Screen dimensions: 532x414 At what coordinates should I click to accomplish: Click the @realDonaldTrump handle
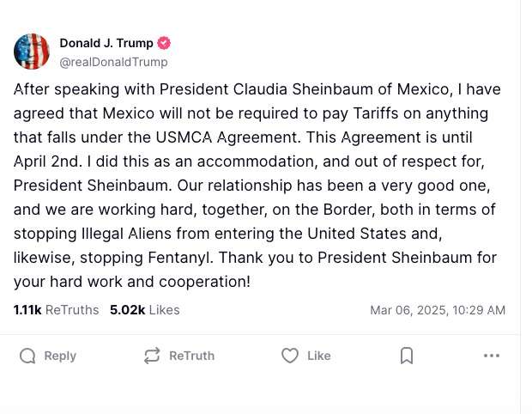click(113, 62)
